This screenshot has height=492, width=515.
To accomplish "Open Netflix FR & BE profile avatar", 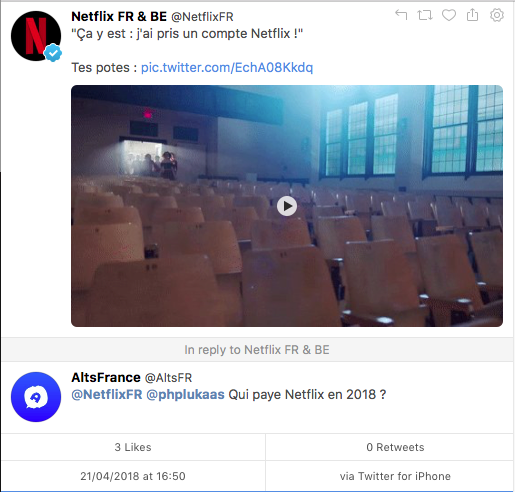I will click(36, 36).
